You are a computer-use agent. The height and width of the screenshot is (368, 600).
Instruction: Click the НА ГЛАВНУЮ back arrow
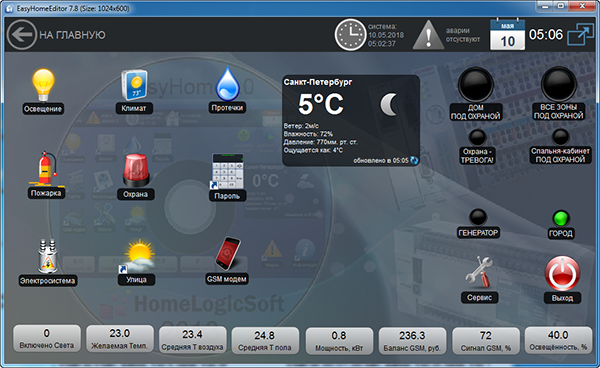tap(22, 35)
